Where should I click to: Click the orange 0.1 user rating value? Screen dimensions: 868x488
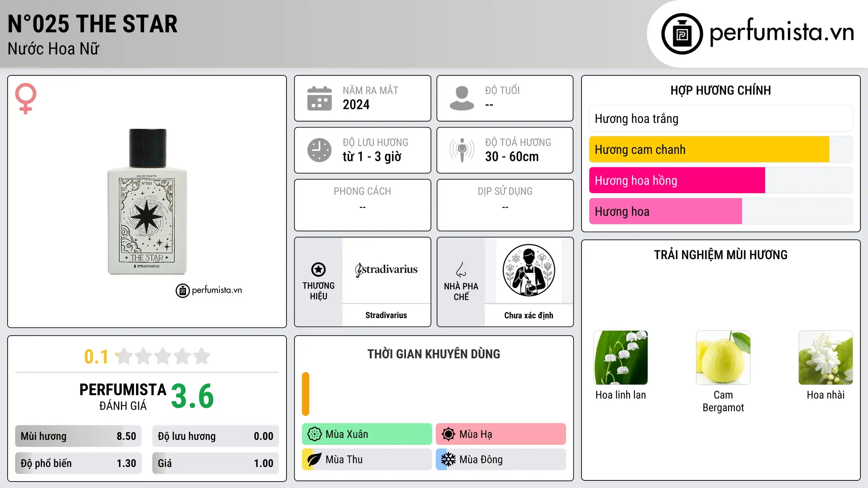pyautogui.click(x=96, y=357)
